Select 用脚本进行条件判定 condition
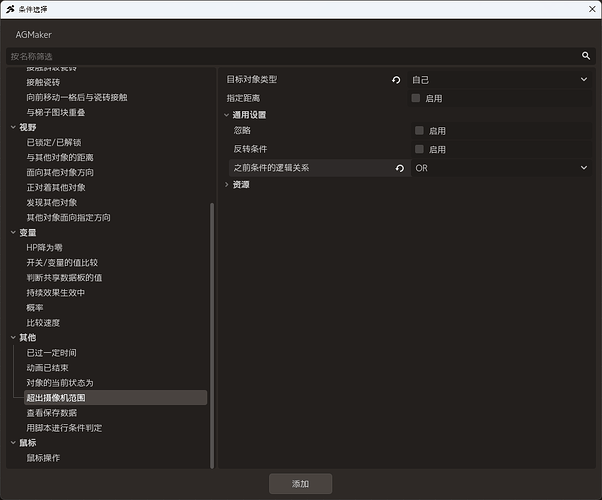Screen dimensions: 602x500 coord(64,428)
